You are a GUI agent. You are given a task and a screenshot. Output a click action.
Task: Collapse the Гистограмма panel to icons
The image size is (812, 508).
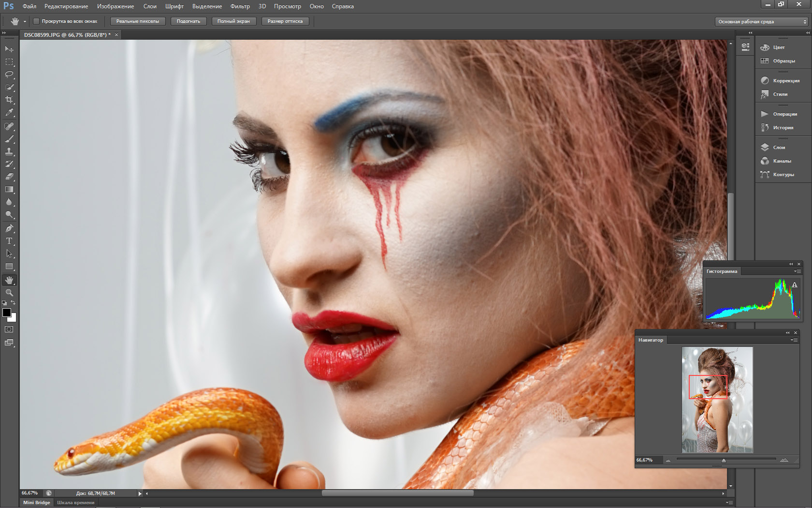click(x=791, y=264)
